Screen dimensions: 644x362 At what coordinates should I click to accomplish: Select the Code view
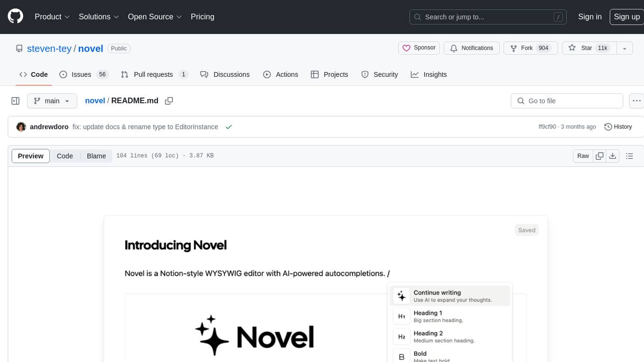65,156
